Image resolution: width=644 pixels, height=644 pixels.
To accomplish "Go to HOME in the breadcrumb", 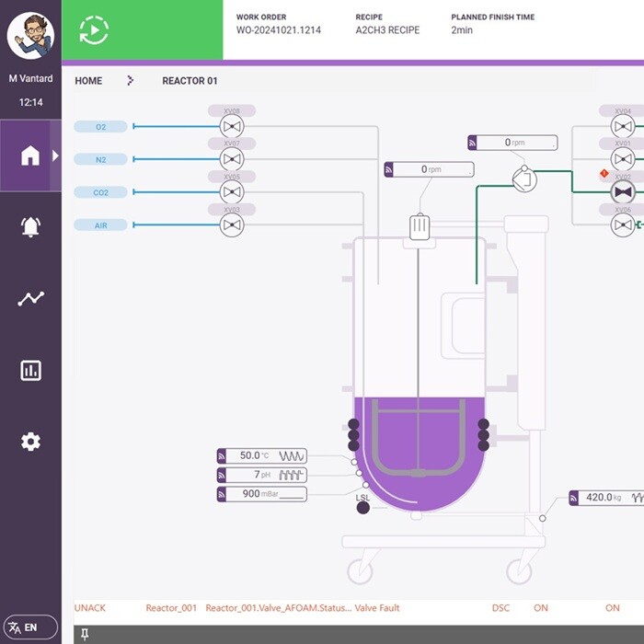I will click(88, 81).
